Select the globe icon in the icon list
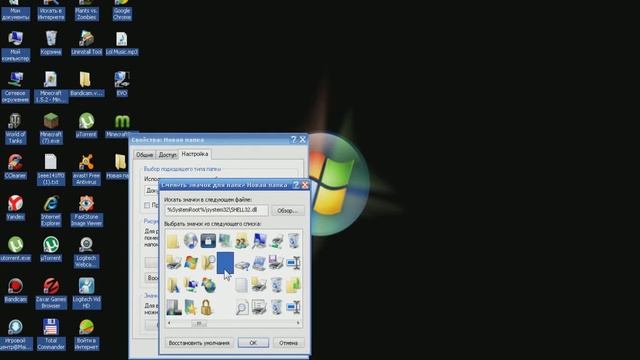Screen dimensions: 640x360 click(208, 285)
